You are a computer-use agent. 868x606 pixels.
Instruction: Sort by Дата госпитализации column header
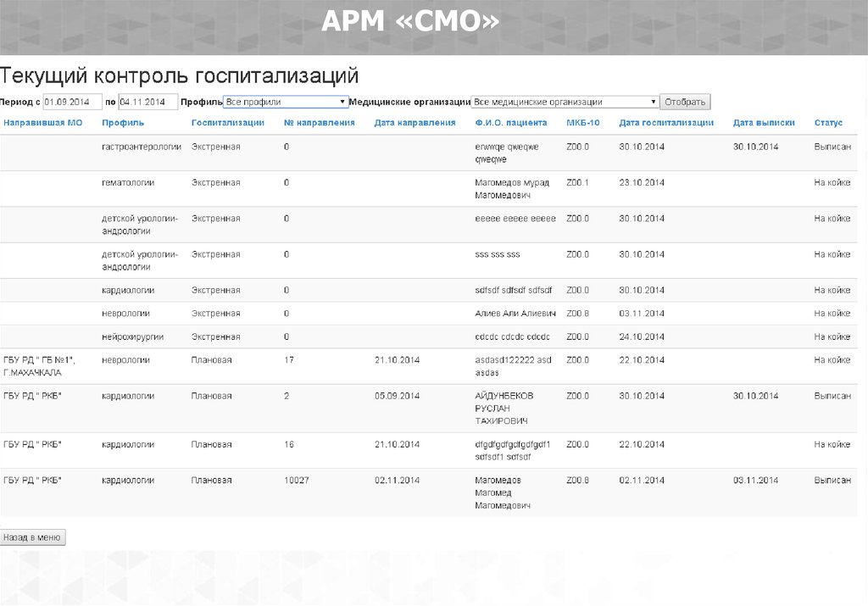point(666,123)
